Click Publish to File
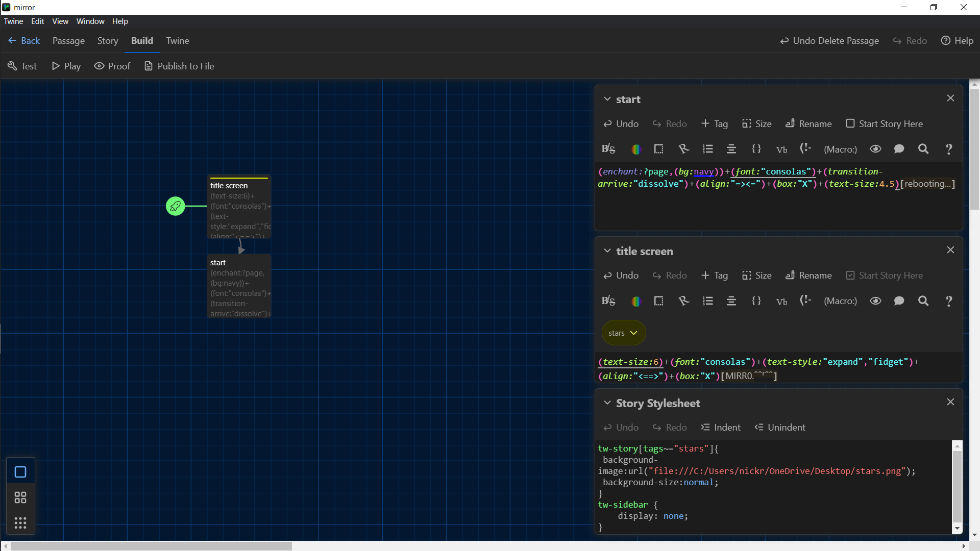This screenshot has height=551, width=980. click(179, 66)
